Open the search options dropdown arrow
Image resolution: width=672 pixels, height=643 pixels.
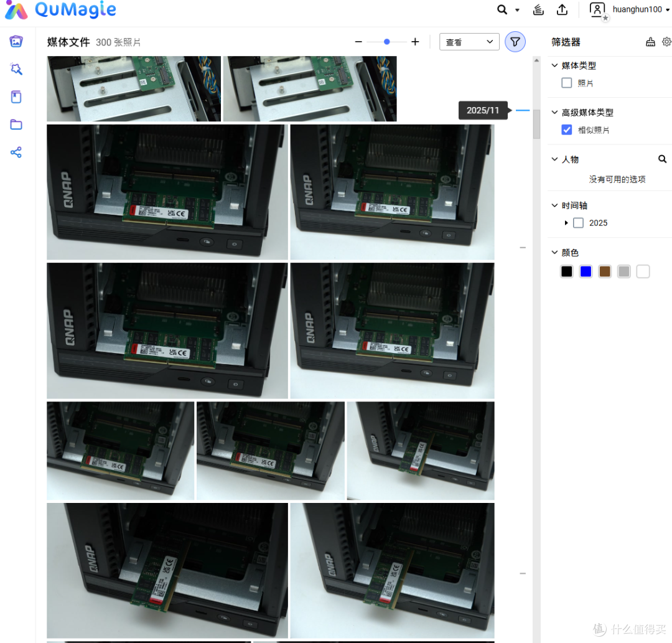point(517,10)
